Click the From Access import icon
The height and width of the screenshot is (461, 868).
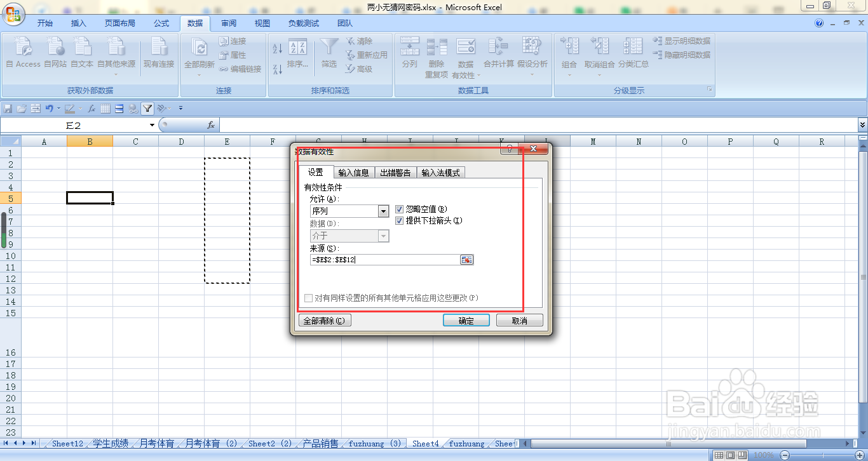23,46
